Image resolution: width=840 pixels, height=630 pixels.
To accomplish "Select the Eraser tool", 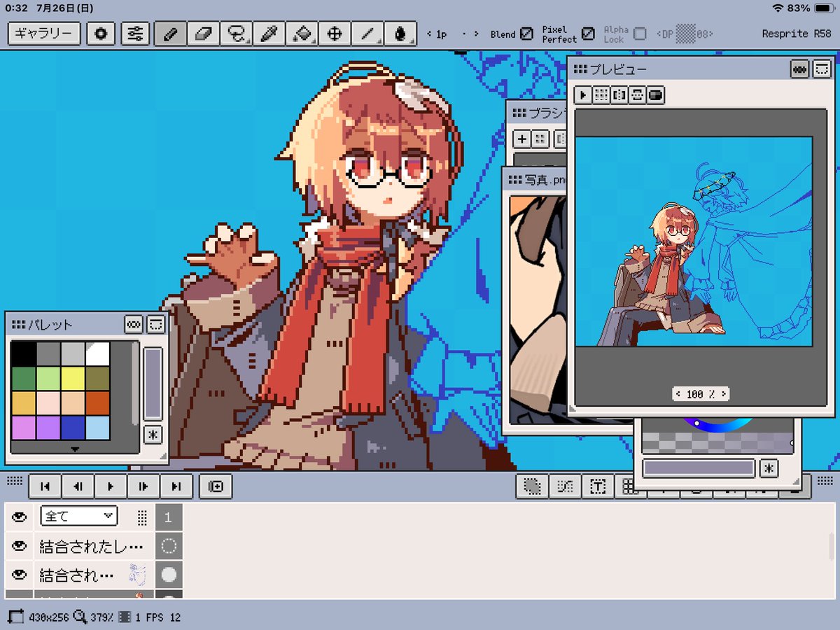I will click(203, 34).
